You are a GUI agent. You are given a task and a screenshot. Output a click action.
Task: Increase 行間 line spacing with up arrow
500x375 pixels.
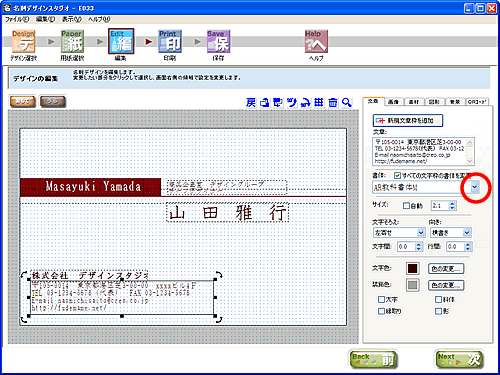coord(468,244)
